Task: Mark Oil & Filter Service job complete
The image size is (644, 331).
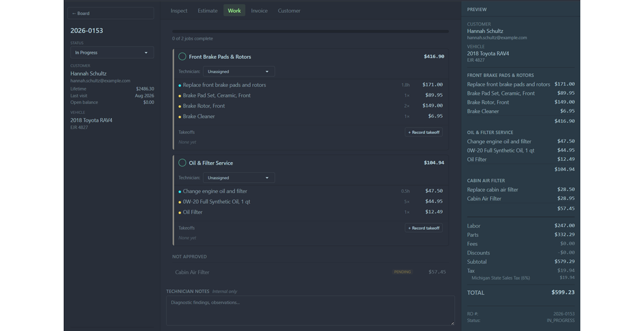Action: click(182, 163)
